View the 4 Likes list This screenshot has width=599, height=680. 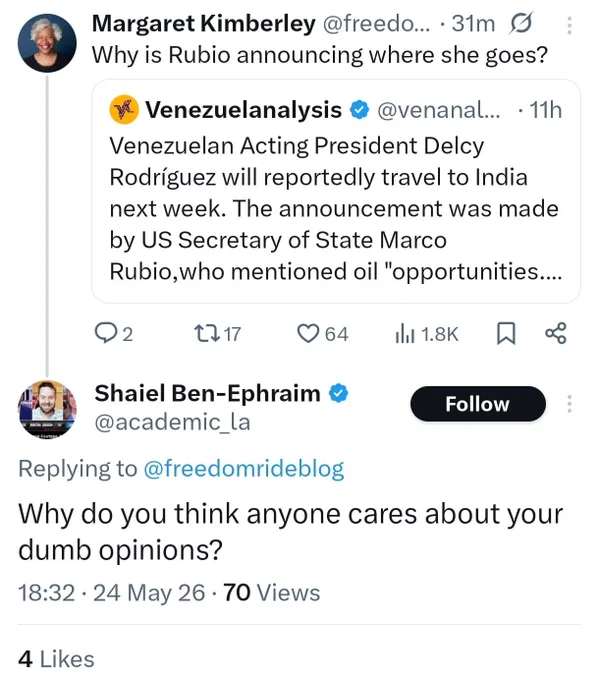56,659
